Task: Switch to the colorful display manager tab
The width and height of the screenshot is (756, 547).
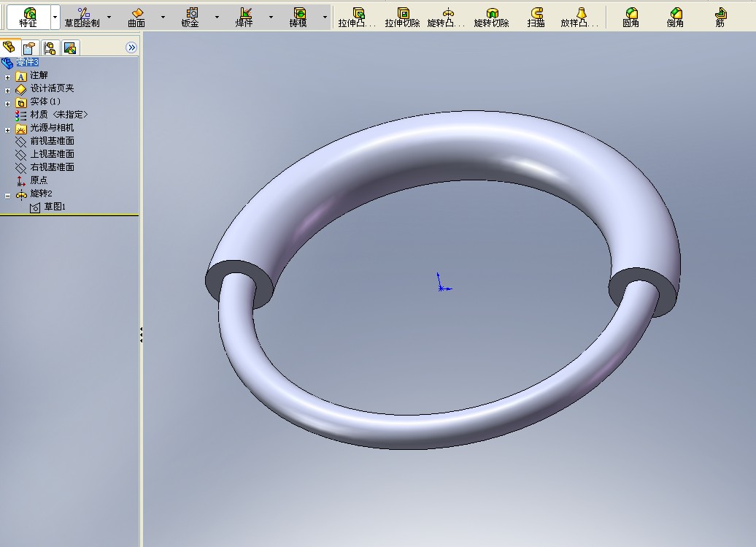Action: tap(70, 47)
